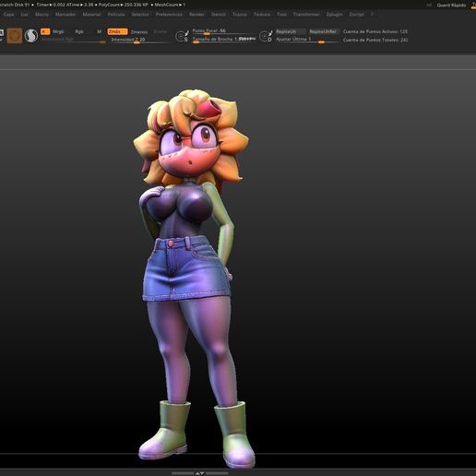This screenshot has width=476, height=476.
Task: Open the Macro menu
Action: pos(42,14)
